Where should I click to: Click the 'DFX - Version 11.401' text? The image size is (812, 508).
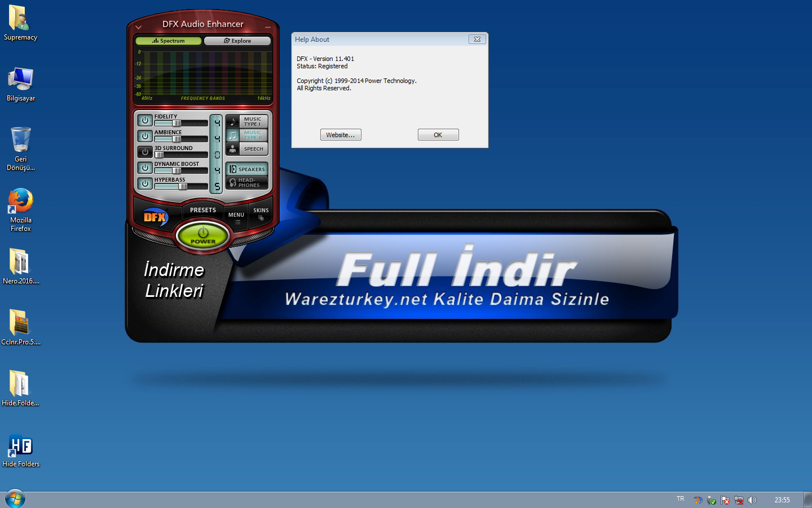pos(325,59)
